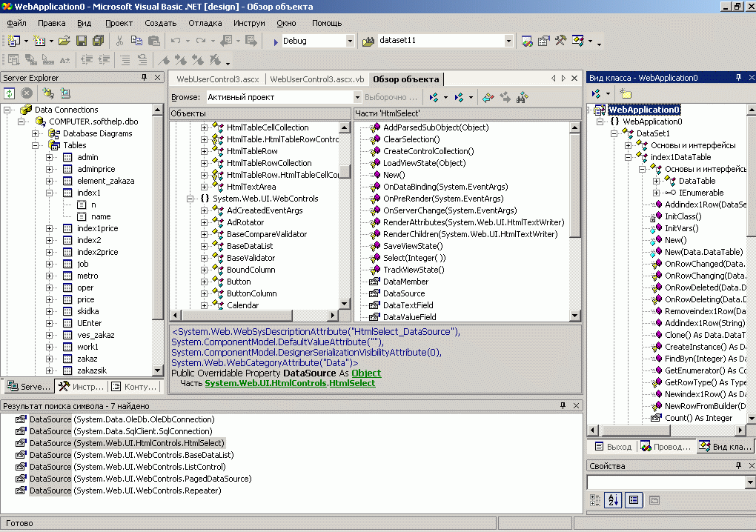756x532 pixels.
Task: Switch to Выход output tab
Action: pyautogui.click(x=613, y=447)
